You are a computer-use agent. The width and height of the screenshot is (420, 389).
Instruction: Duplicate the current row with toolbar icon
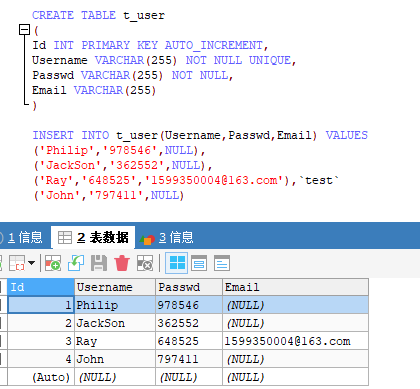[76, 263]
